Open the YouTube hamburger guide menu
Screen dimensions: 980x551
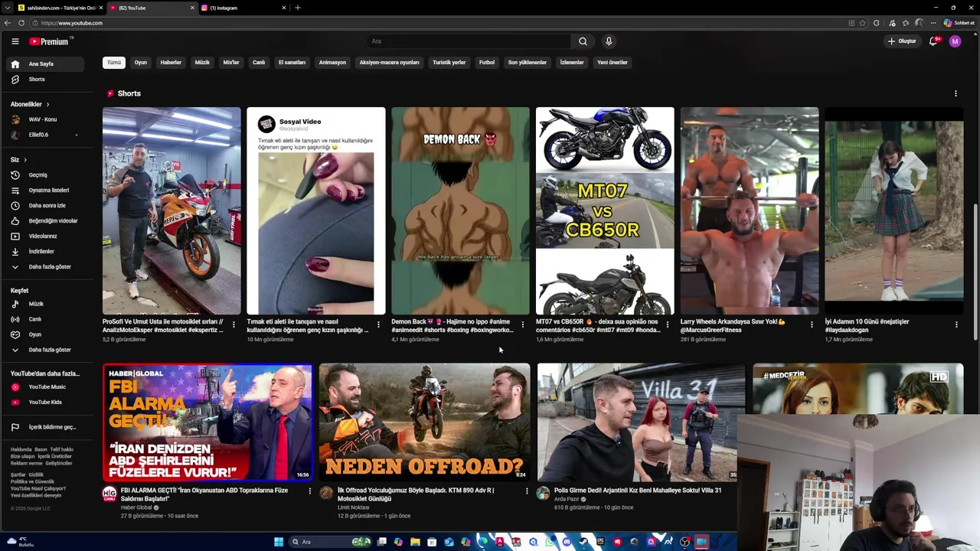(15, 41)
